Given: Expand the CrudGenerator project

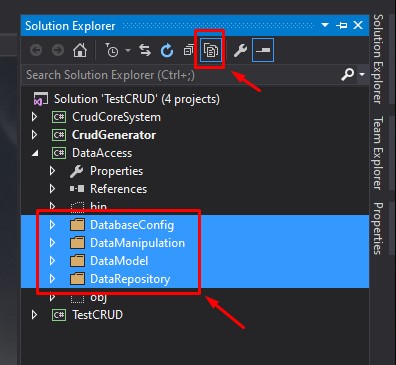Looking at the screenshot, I should pos(34,135).
